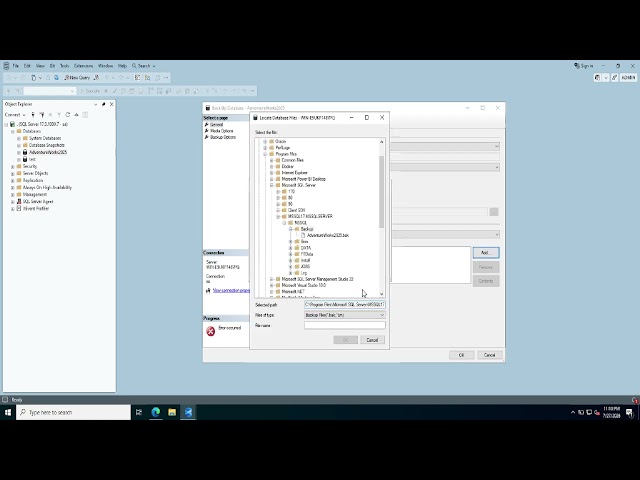Click OK in Back Up Database window
Image resolution: width=640 pixels, height=480 pixels.
click(462, 355)
